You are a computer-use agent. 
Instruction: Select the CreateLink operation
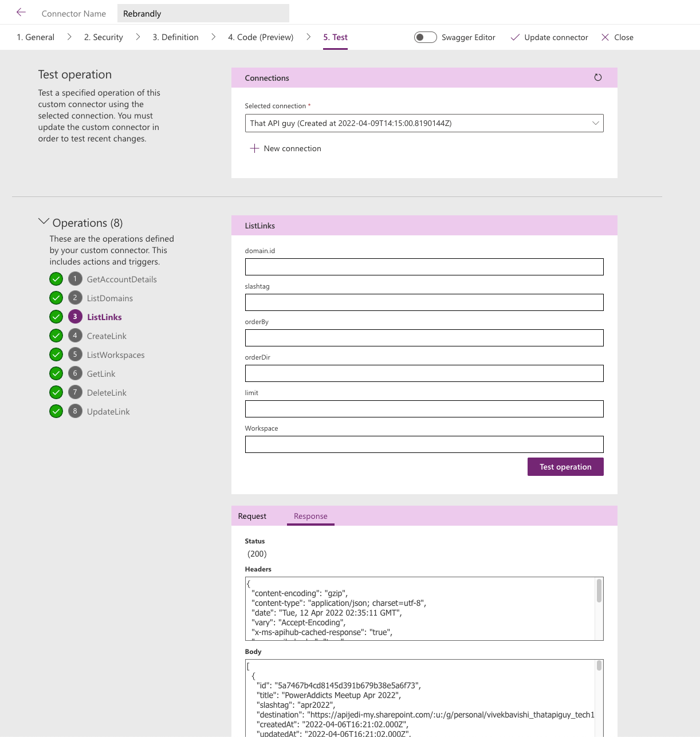(107, 336)
